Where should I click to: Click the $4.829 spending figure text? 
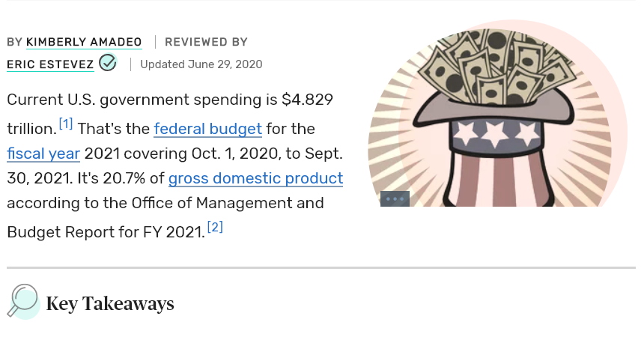click(307, 100)
